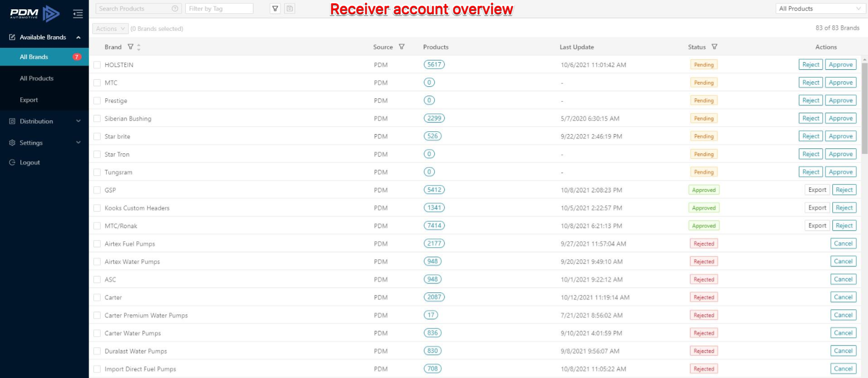
Task: Focus the Filter by Tag field
Action: coord(219,9)
